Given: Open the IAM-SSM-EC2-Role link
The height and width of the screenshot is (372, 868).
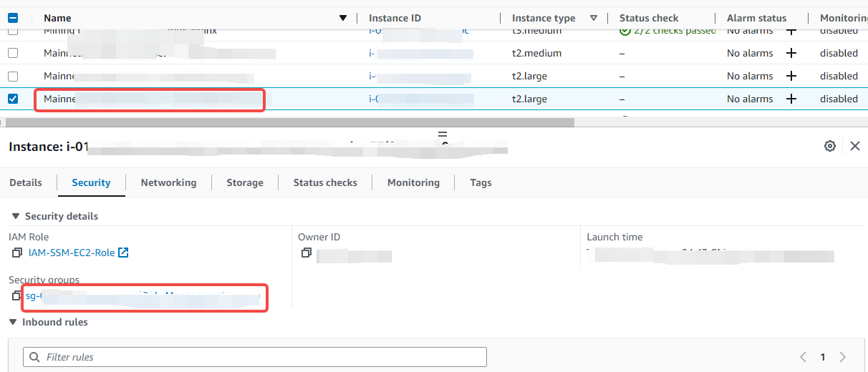Looking at the screenshot, I should [71, 253].
